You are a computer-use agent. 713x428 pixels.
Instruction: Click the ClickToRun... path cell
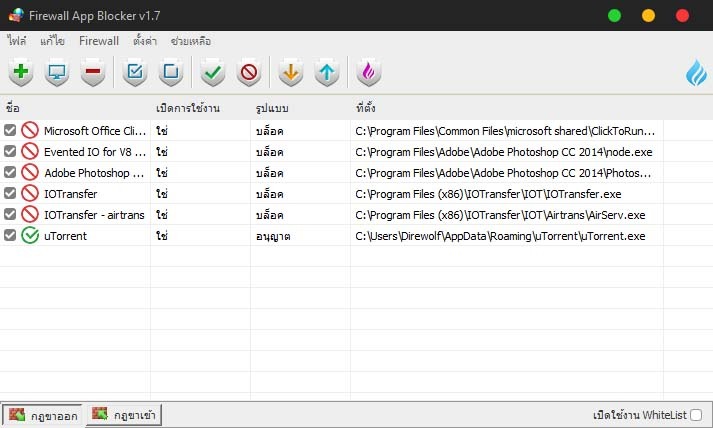(507, 131)
